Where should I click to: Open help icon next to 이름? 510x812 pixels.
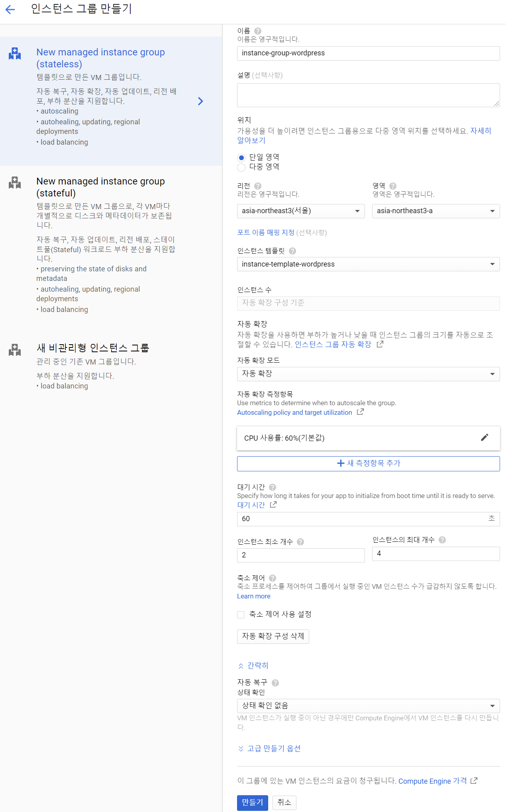258,31
